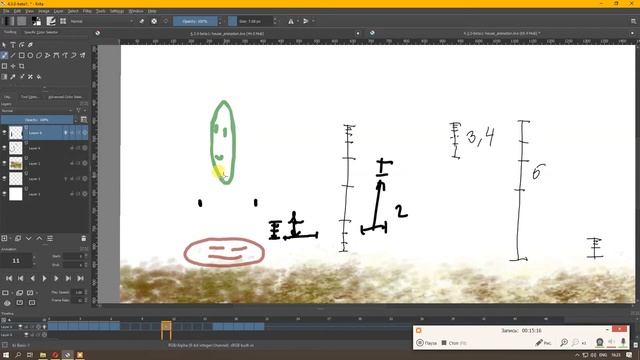Select the Gradient tool in toolbox
The width and height of the screenshot is (640, 360).
click(4, 77)
